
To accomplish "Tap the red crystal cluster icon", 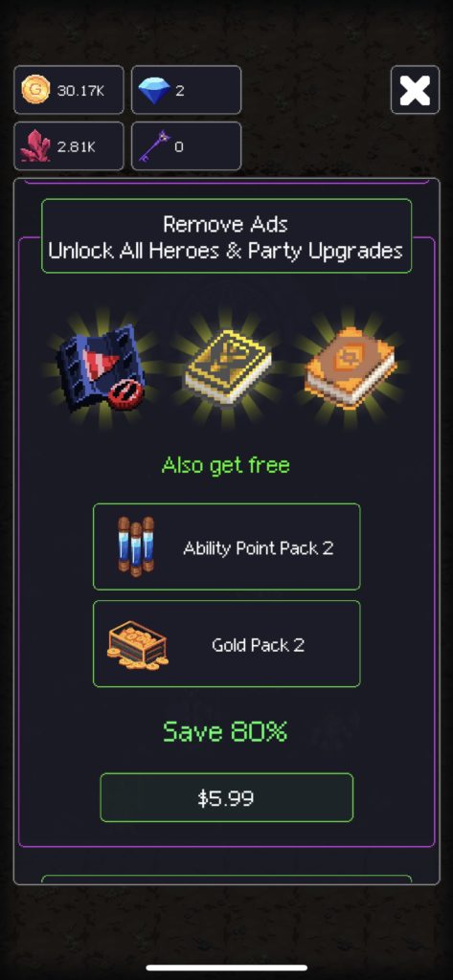I will 35,146.
